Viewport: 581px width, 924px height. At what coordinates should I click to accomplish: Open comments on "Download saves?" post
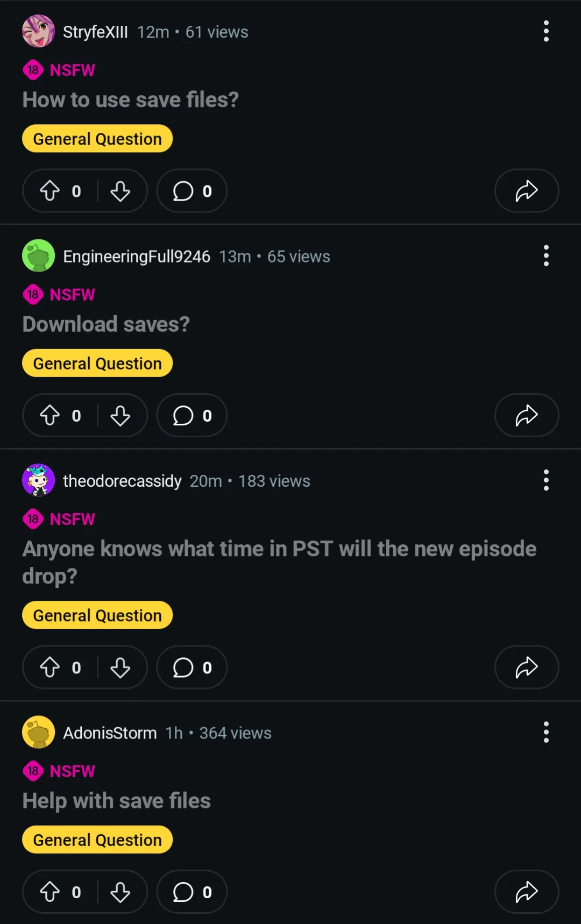click(192, 415)
